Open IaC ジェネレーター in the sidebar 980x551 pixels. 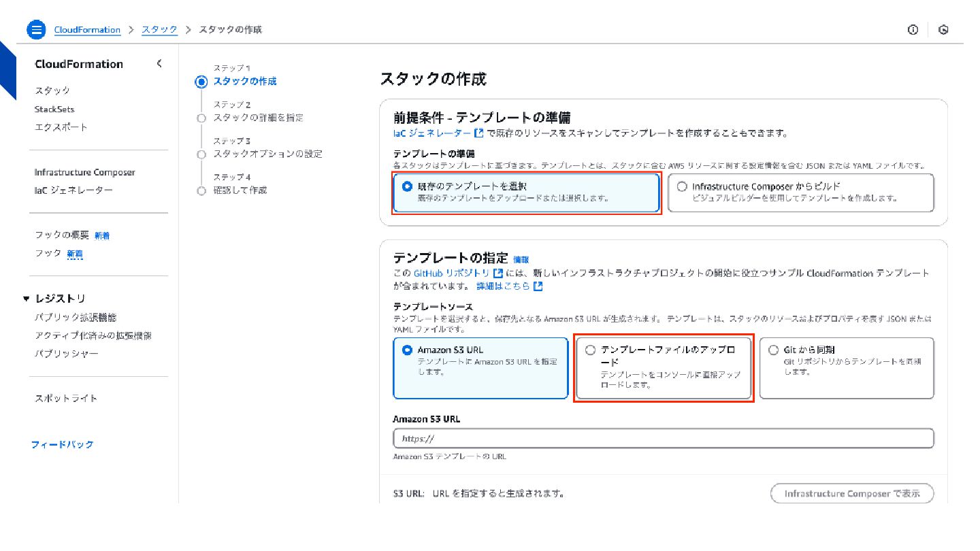[x=73, y=190]
